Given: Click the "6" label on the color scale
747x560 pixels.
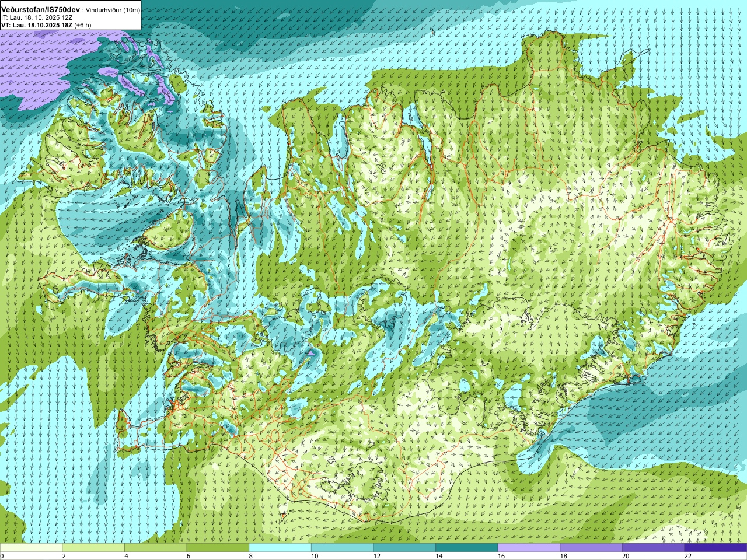Looking at the screenshot, I should click(188, 556).
